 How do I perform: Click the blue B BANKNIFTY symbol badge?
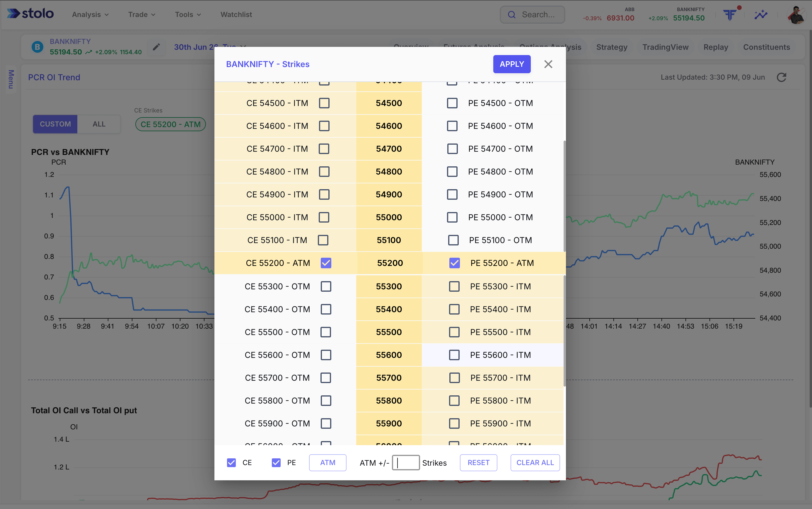37,47
